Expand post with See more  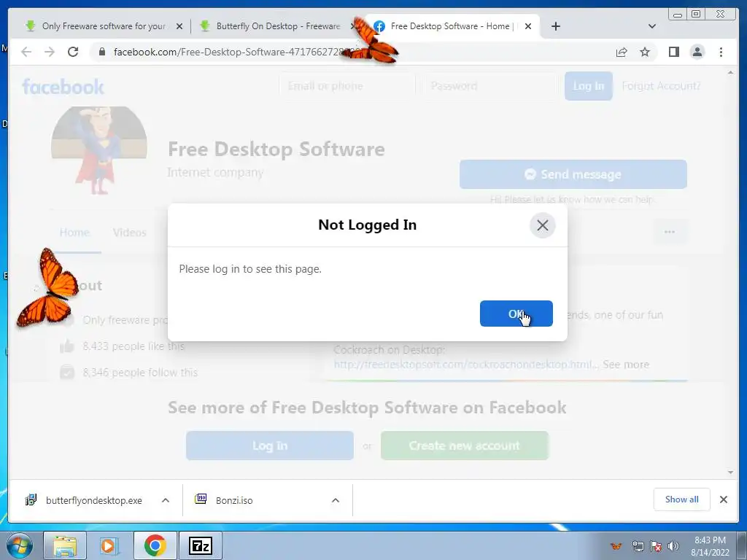pos(626,365)
